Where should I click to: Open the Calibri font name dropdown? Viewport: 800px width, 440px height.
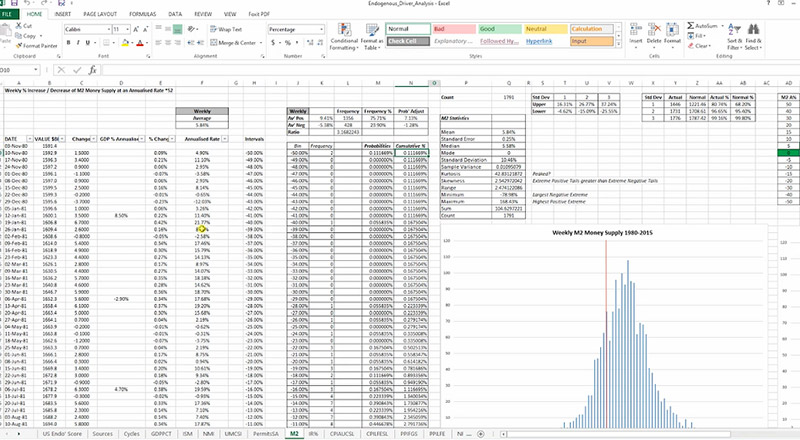pos(108,30)
